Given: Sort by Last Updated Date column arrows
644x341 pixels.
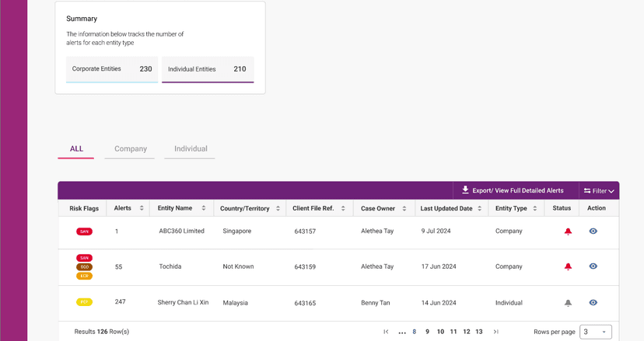Looking at the screenshot, I should pyautogui.click(x=480, y=208).
